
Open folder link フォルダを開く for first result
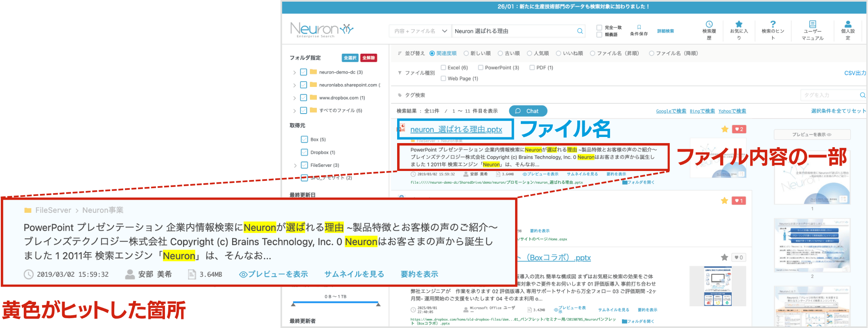(x=638, y=182)
